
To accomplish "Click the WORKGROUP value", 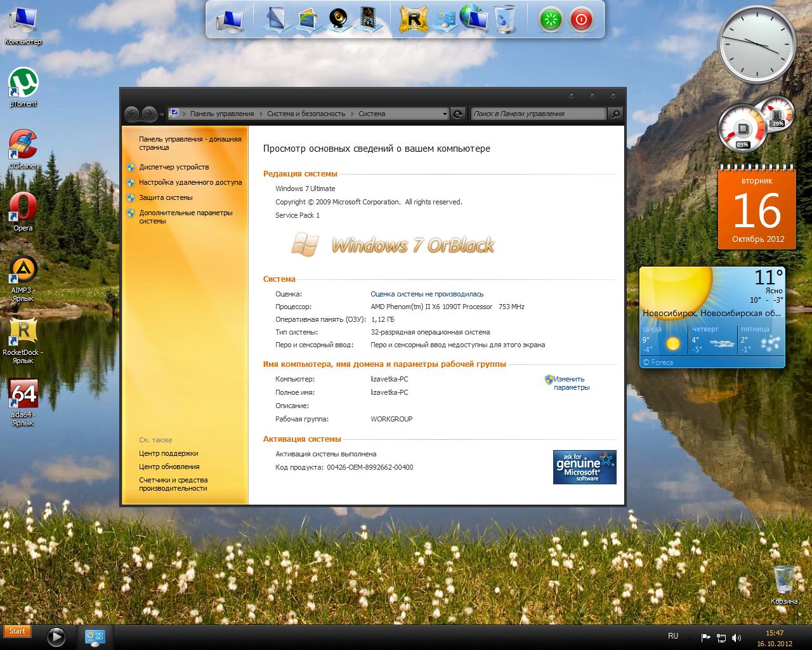I will point(391,419).
